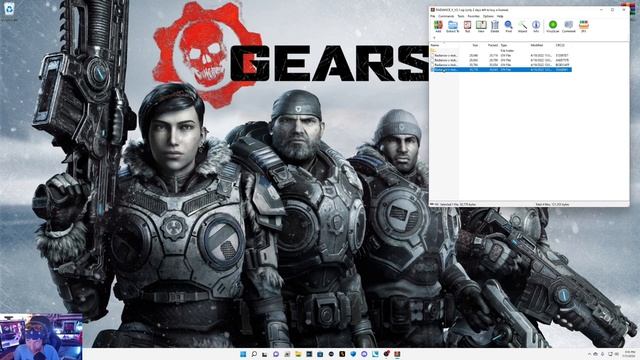640x360 pixels.
Task: Click the microphone icon in system tray
Action: [x=602, y=354]
